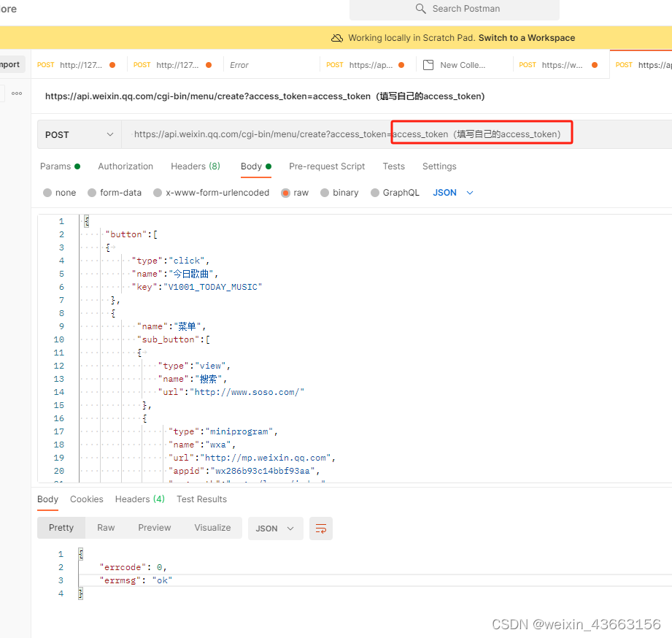
Task: Switch to the New Colle... tab
Action: click(x=464, y=65)
